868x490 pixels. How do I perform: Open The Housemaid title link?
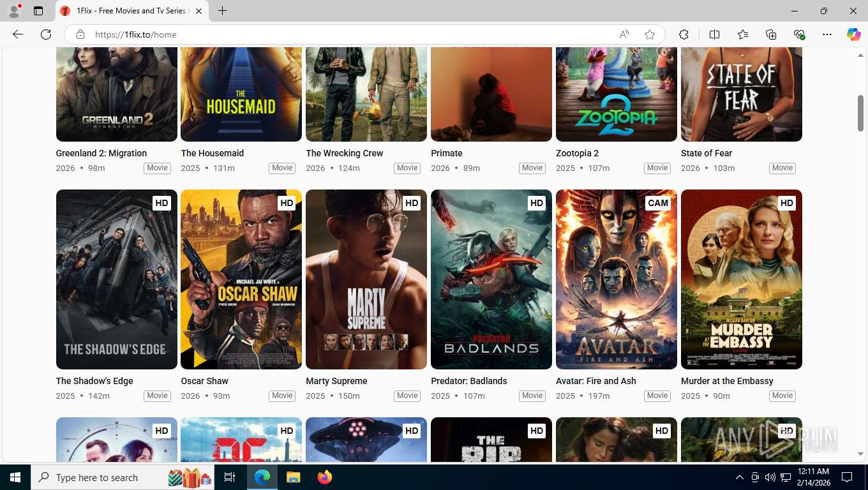pyautogui.click(x=213, y=153)
